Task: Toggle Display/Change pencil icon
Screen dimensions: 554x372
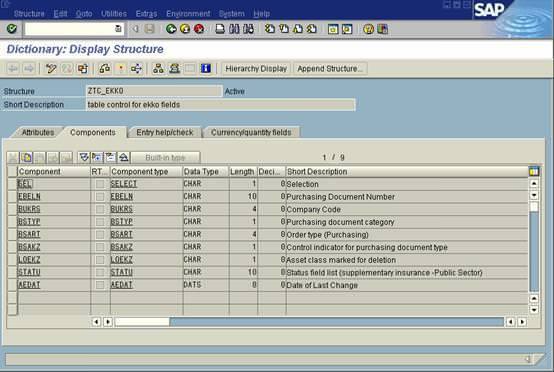Action: (x=51, y=69)
